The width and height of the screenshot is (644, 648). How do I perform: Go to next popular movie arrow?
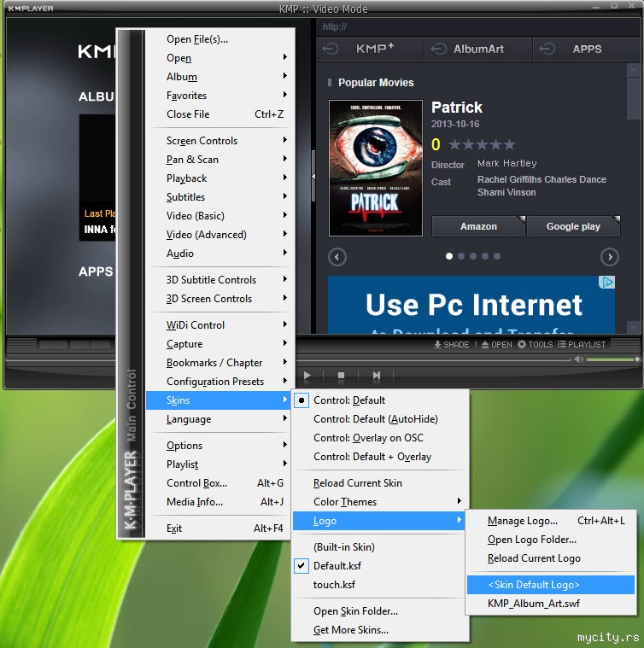(610, 257)
